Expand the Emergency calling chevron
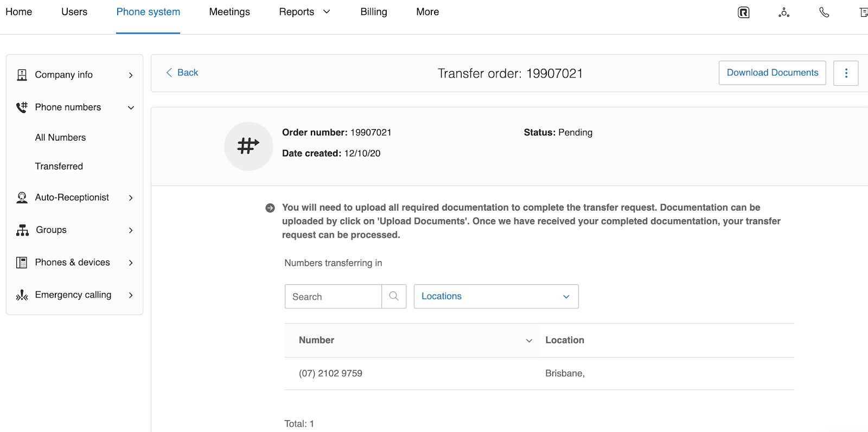This screenshot has height=432, width=868. (x=131, y=296)
